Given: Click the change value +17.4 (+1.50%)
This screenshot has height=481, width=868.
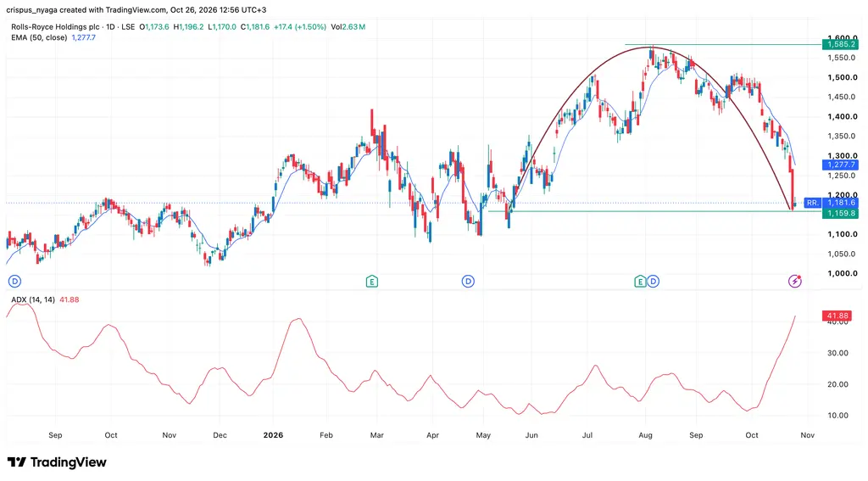Looking at the screenshot, I should click(300, 26).
